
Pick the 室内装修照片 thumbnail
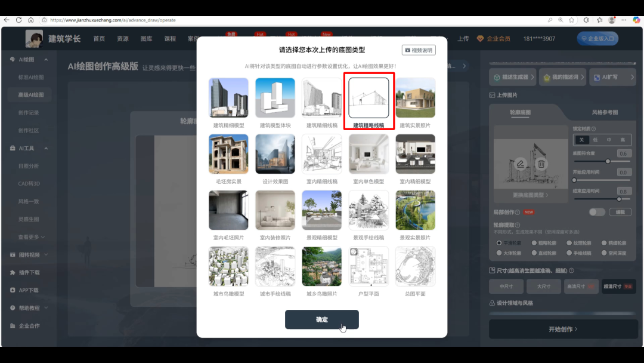(275, 210)
